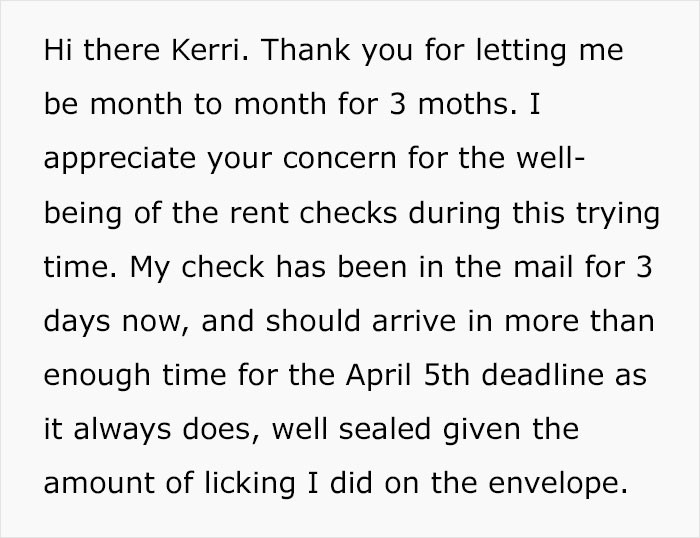Screen dimensions: 700x538
Task: Click the word "enough" starting seventh line
Action: pos(96,377)
